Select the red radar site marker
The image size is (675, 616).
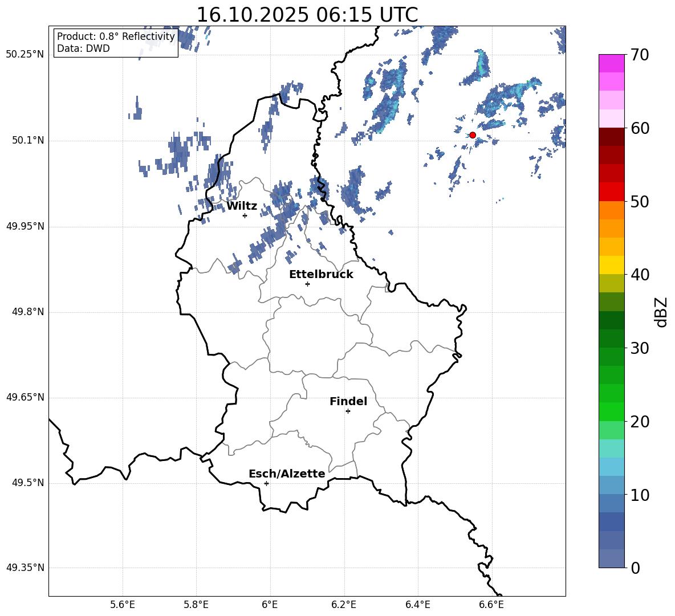(x=472, y=135)
